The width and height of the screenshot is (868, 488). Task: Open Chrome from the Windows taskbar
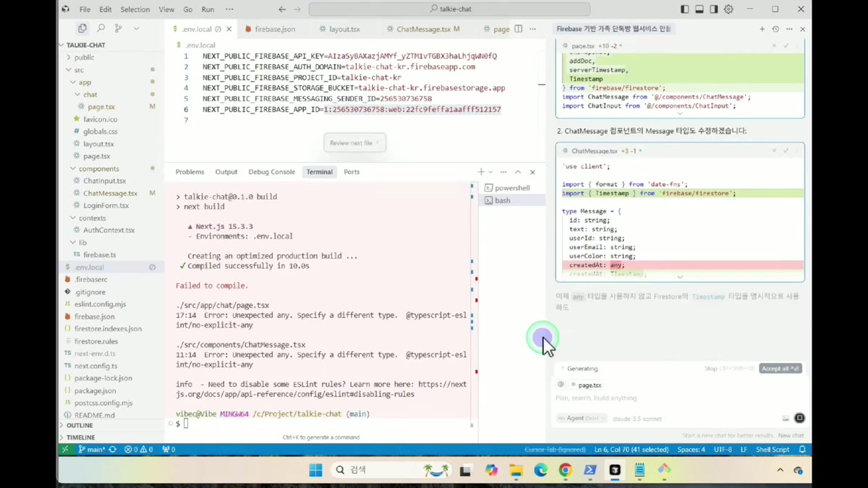click(x=565, y=470)
